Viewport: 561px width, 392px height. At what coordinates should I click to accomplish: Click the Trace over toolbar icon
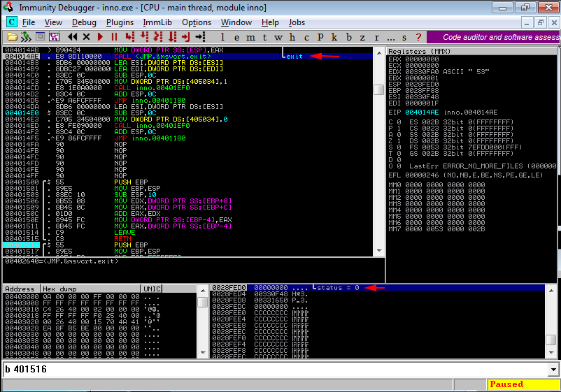click(x=173, y=36)
